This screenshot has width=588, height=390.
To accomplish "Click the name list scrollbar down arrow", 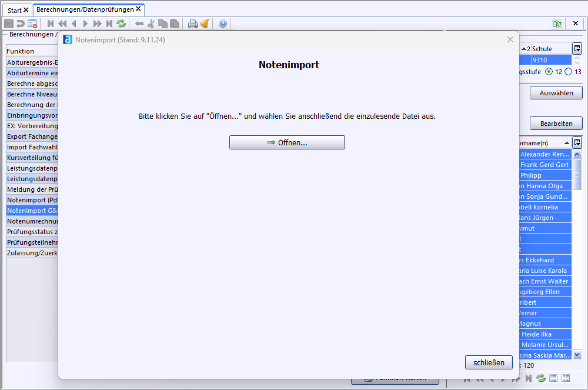I will (x=577, y=354).
